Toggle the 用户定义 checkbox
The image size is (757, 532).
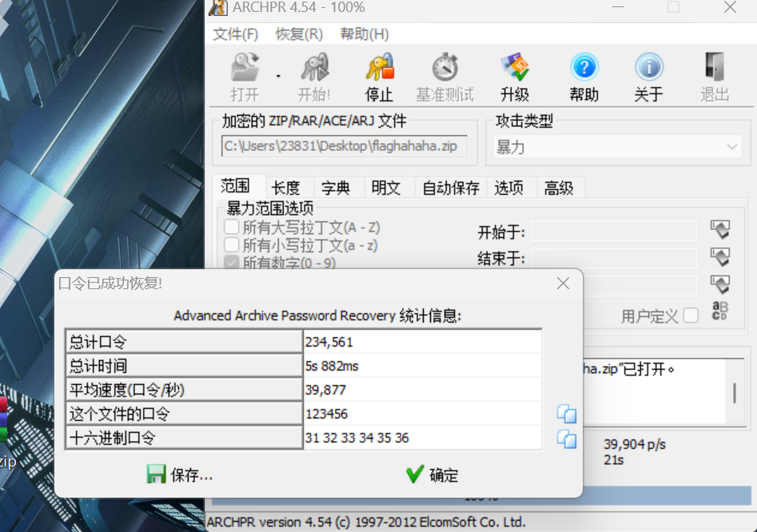pos(691,316)
